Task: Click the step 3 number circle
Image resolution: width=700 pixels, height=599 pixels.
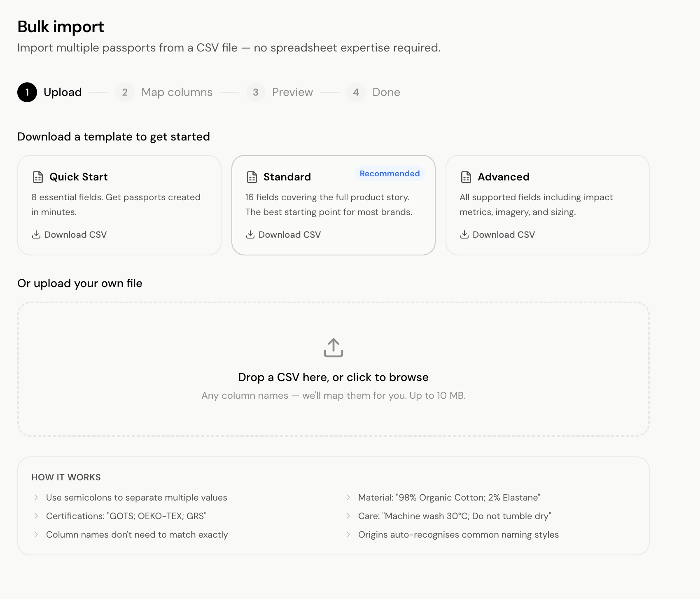Action: click(x=256, y=92)
